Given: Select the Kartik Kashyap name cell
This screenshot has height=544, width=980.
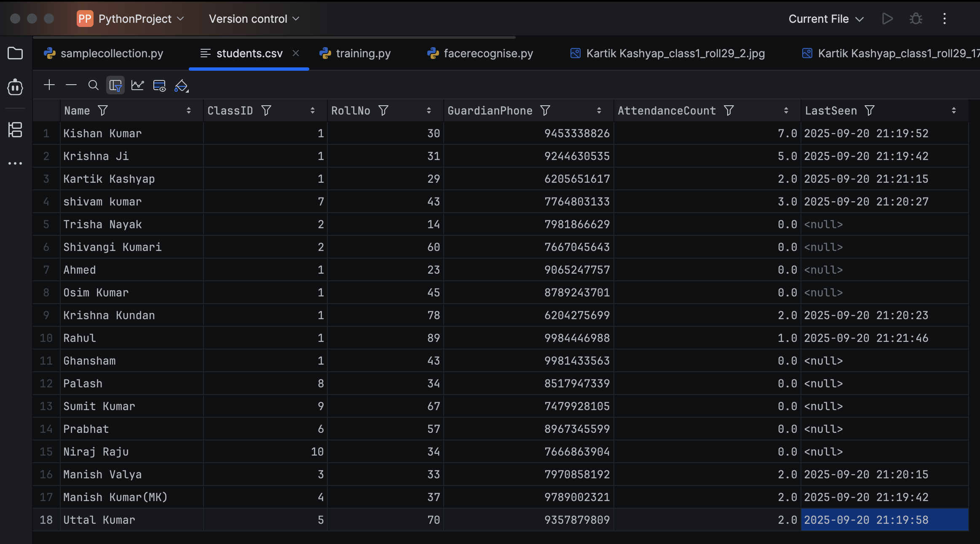Looking at the screenshot, I should tap(109, 179).
